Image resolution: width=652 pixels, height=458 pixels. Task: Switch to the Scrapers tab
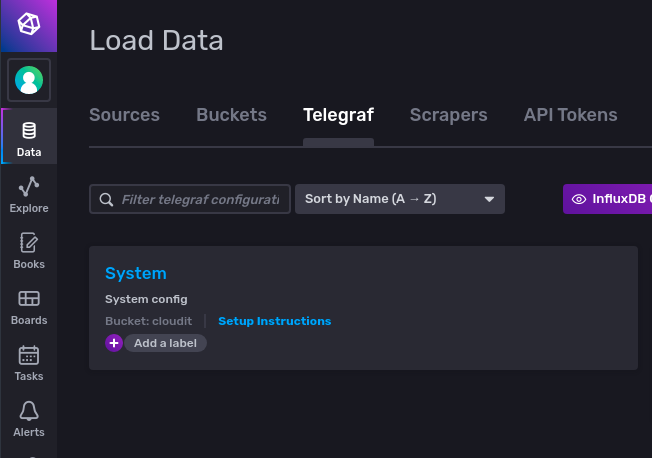pyautogui.click(x=449, y=115)
